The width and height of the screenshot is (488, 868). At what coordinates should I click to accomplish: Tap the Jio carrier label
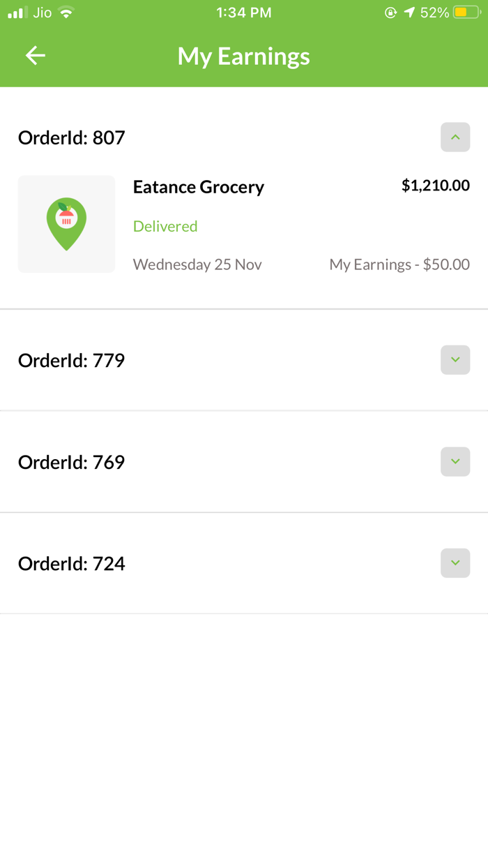(x=42, y=12)
